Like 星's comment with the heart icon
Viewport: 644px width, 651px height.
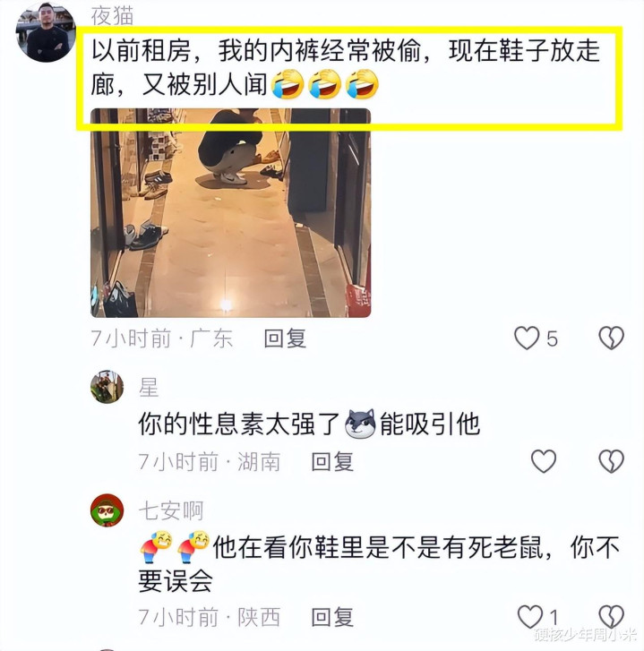544,461
